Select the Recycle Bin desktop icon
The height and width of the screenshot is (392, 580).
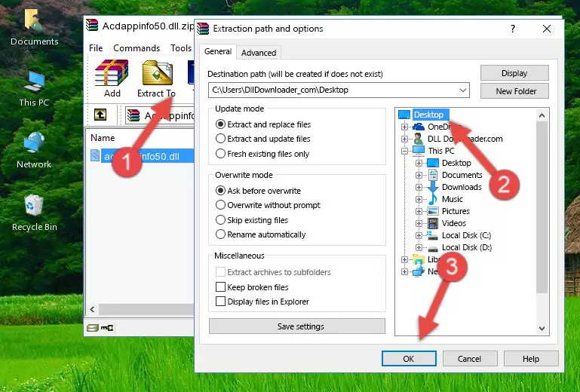(34, 205)
